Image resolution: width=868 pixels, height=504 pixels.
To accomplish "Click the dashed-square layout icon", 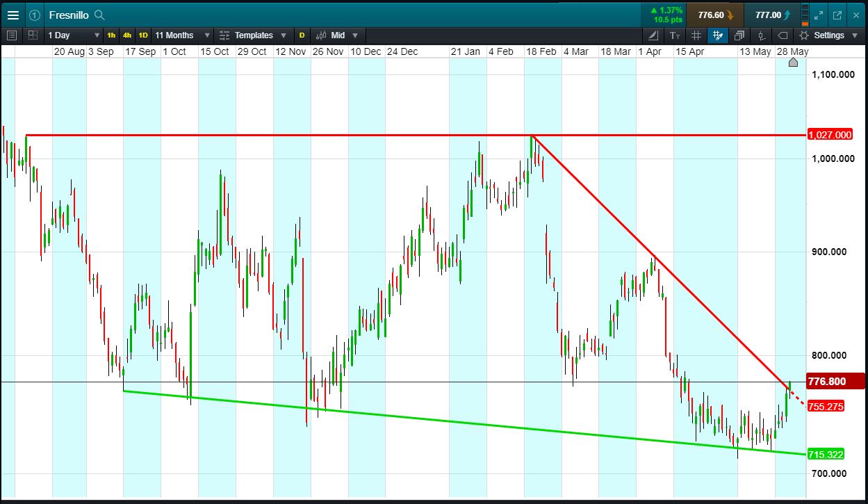I will coord(33,35).
